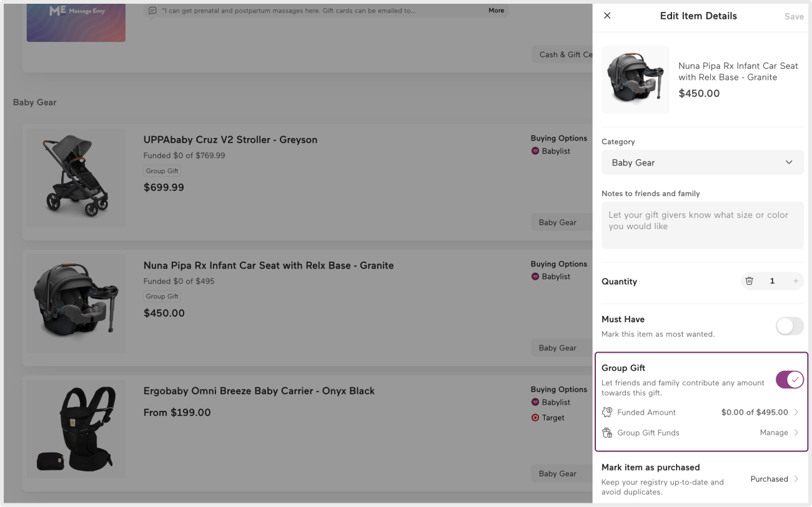The height and width of the screenshot is (507, 812).
Task: Increase quantity with the plus icon
Action: [795, 281]
